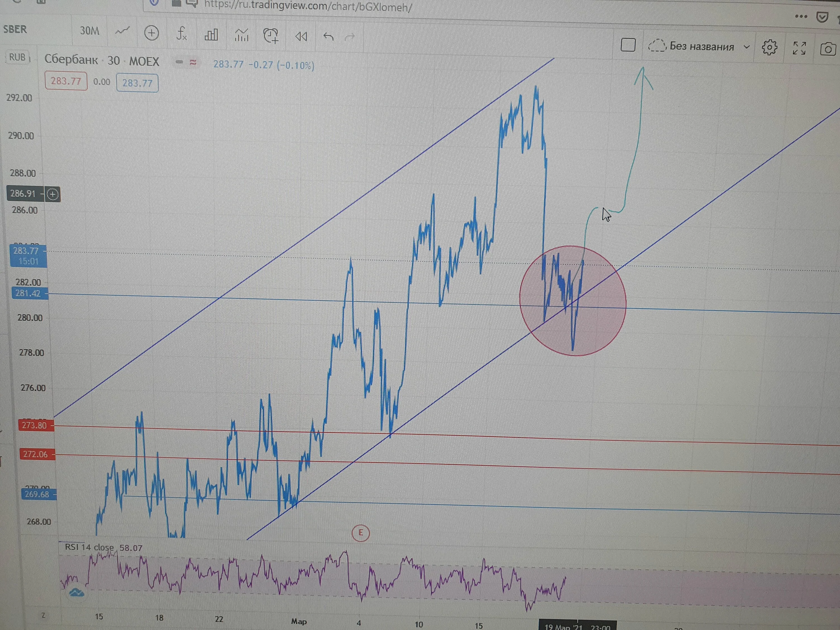Click the SBER ticker symbol search
Image resolution: width=840 pixels, height=630 pixels.
[15, 29]
